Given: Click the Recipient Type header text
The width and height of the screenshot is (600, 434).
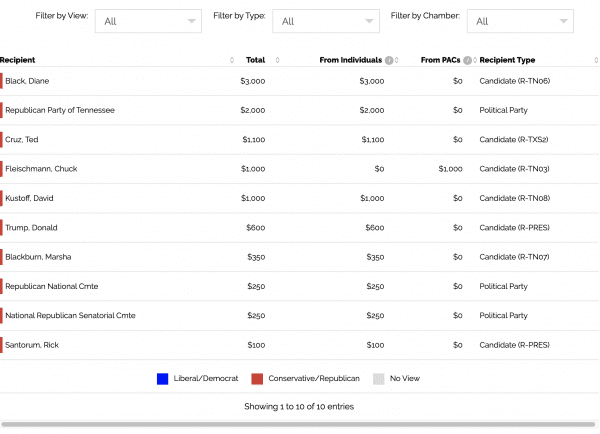Looking at the screenshot, I should pos(507,60).
